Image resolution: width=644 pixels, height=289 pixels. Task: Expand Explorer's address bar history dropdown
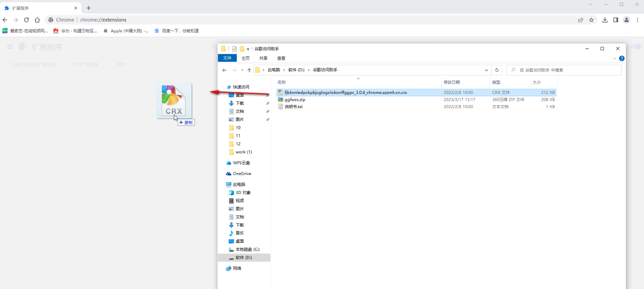coord(487,70)
